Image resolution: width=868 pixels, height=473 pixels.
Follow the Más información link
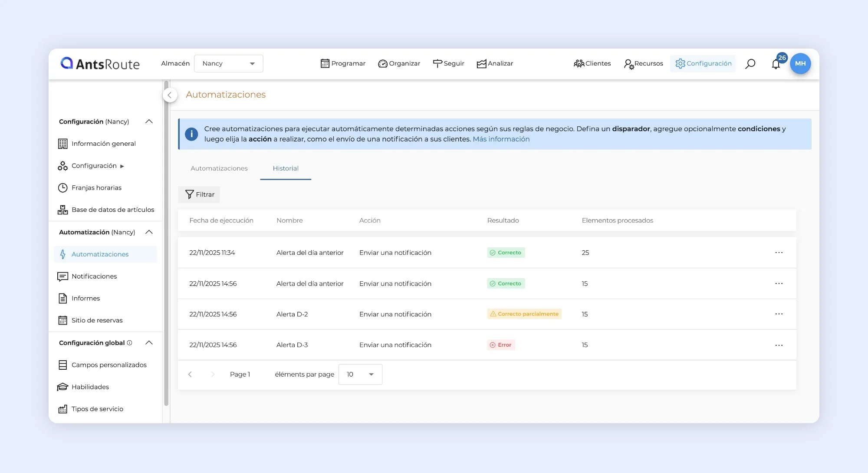coord(501,139)
